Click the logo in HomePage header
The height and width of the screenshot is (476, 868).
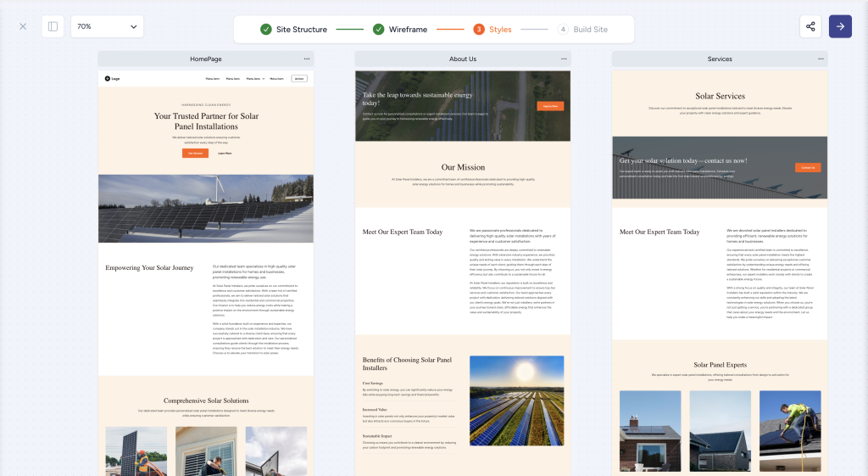(x=113, y=79)
